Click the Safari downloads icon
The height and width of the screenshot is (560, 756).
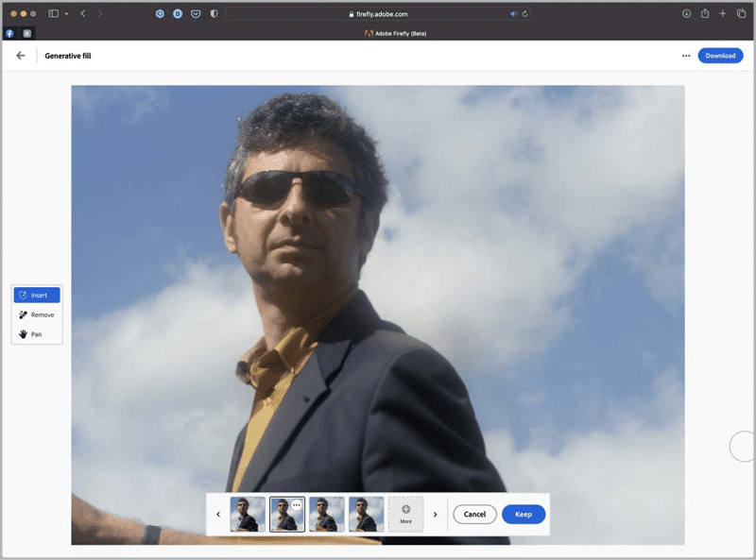pyautogui.click(x=687, y=14)
